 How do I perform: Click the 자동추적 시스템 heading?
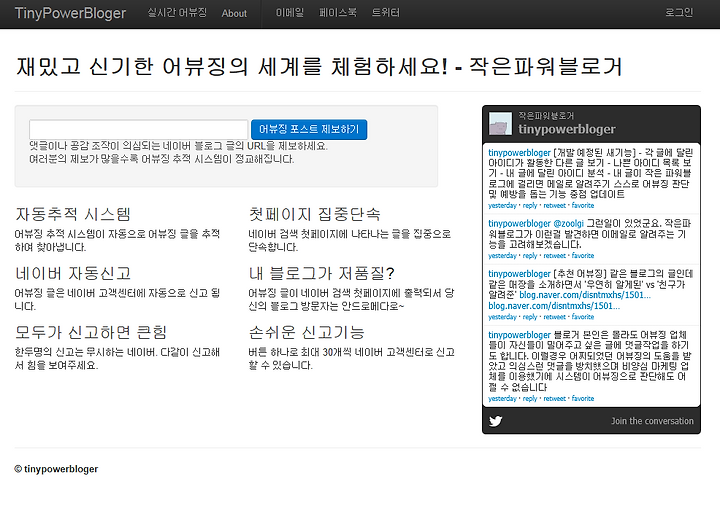point(73,214)
